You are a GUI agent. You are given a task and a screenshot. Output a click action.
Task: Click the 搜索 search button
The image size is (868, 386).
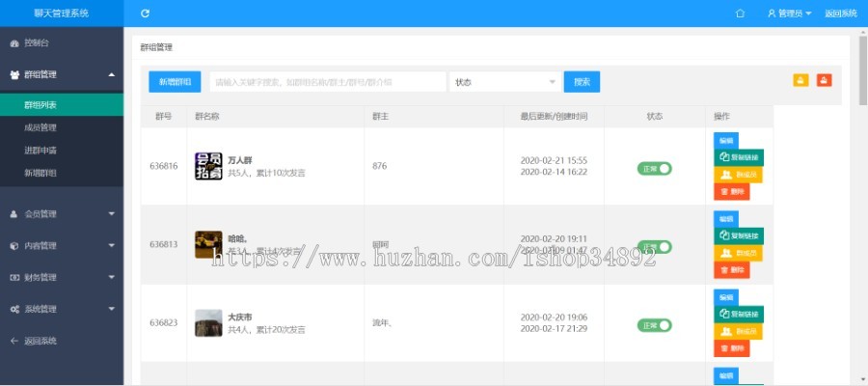(582, 82)
